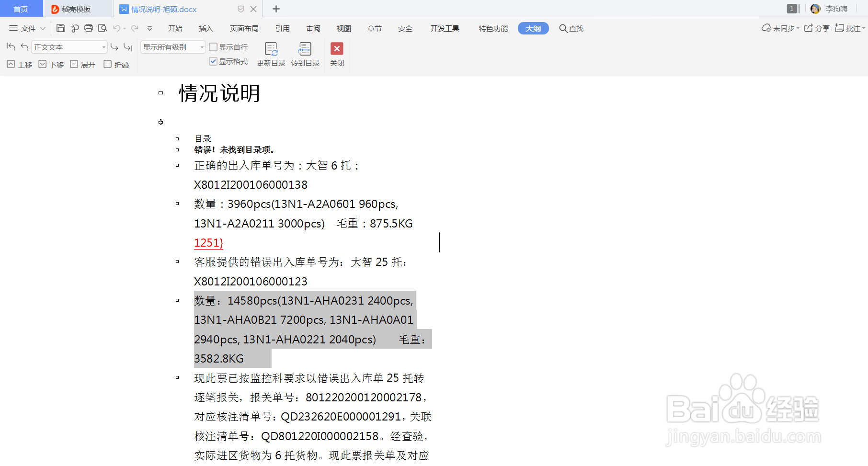Click the 未同步 sync status indicator
This screenshot has height=466, width=868.
coord(779,28)
